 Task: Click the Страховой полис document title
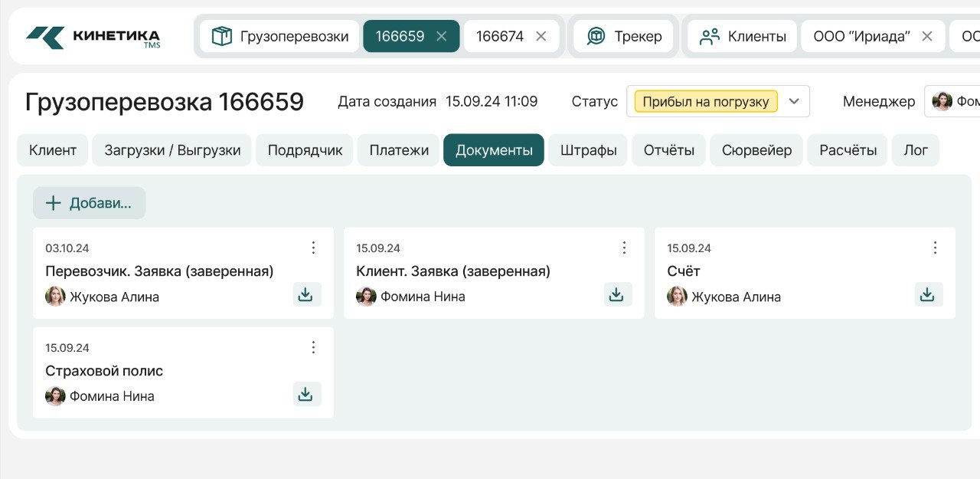coord(104,371)
